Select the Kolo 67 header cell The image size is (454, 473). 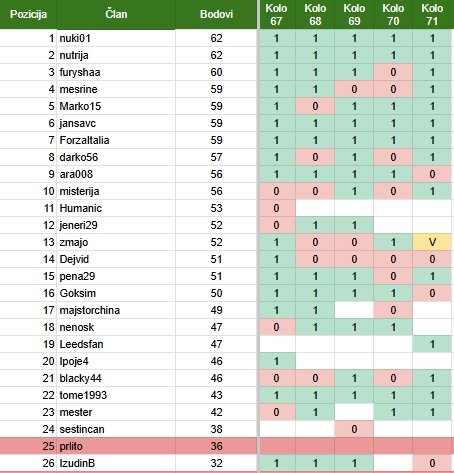276,14
